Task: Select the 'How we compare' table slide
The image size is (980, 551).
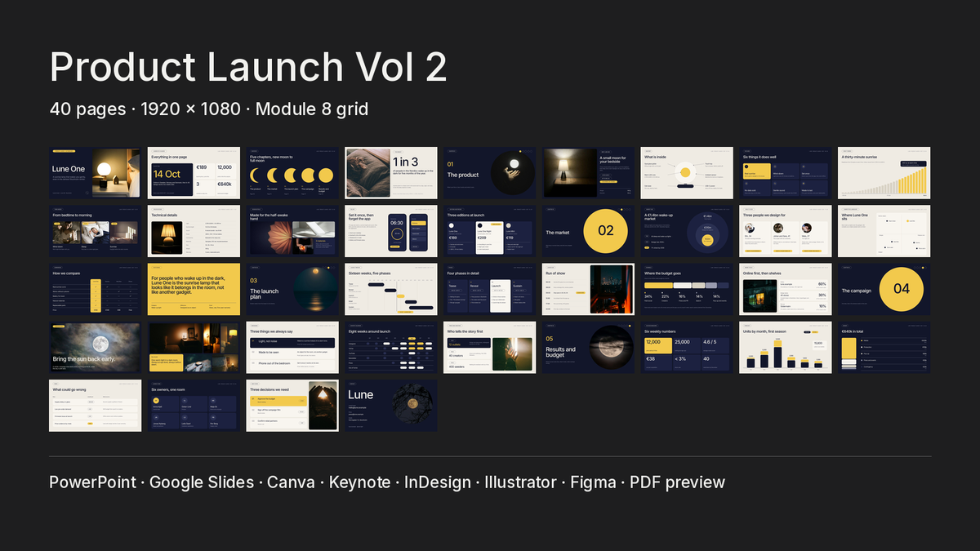Action: tap(95, 289)
